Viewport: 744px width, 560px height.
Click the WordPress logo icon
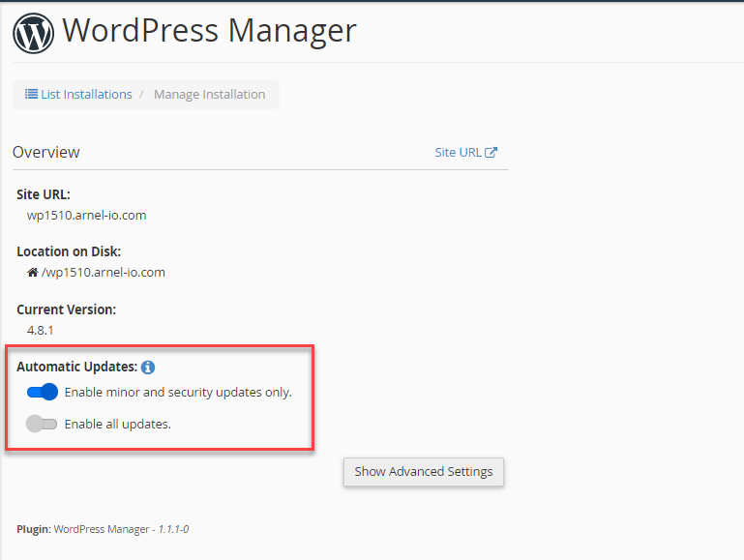(33, 33)
